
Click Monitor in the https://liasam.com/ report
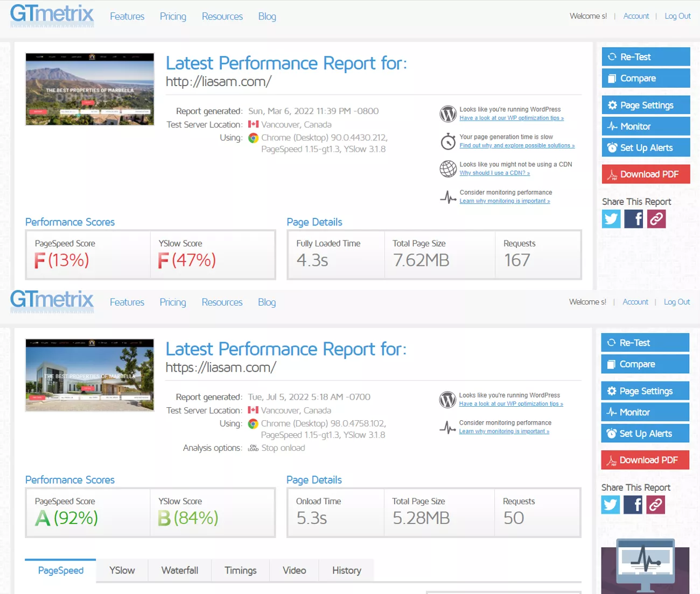(x=645, y=412)
